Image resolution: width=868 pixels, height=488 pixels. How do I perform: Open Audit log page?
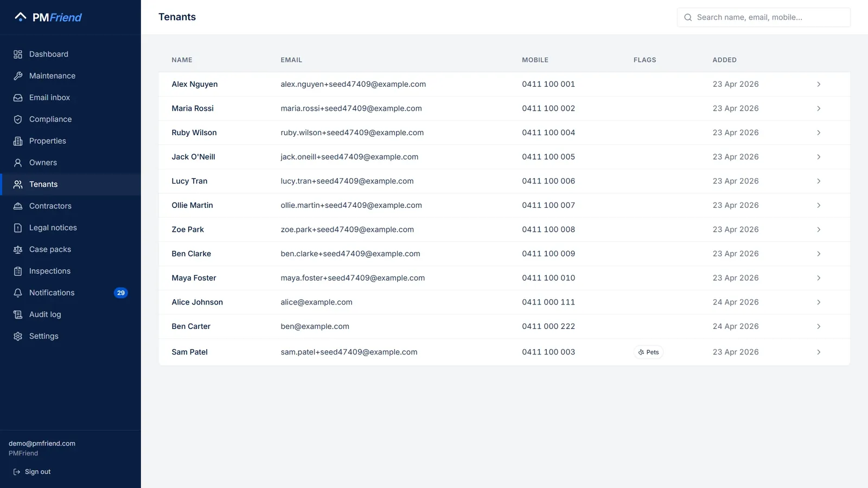pyautogui.click(x=71, y=315)
